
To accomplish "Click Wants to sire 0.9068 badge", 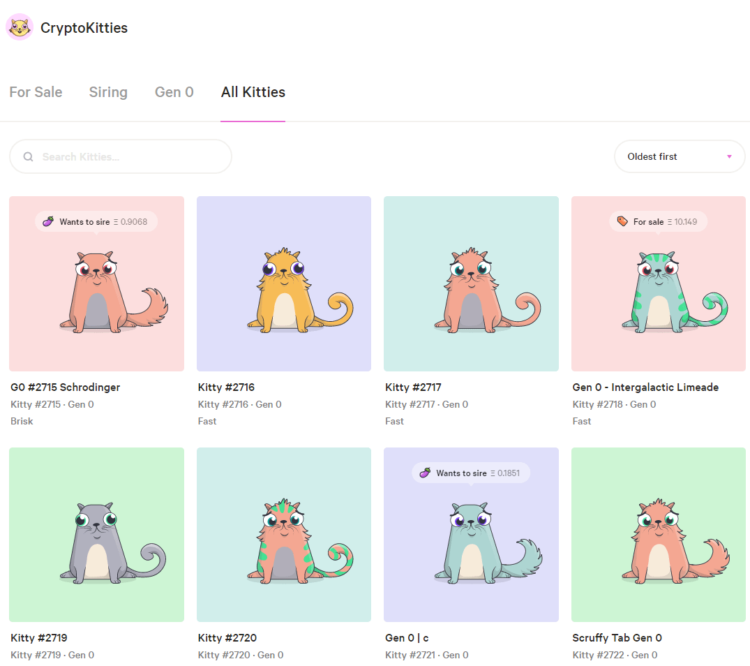I will pos(96,222).
